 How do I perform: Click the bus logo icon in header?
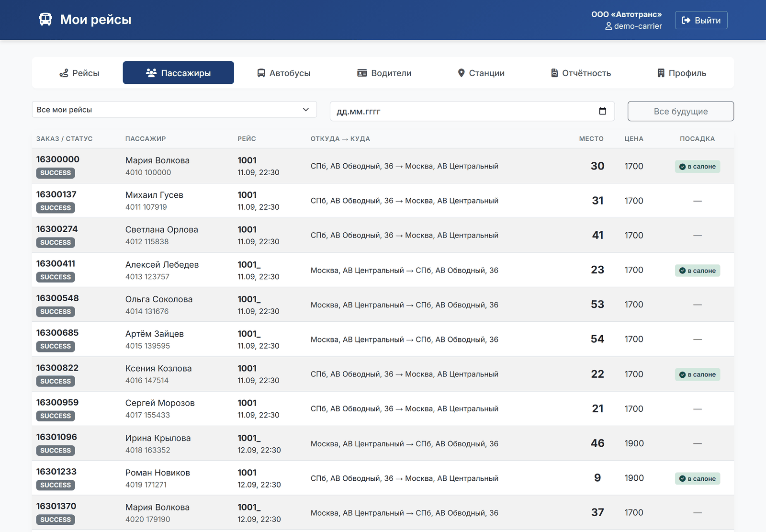(45, 20)
